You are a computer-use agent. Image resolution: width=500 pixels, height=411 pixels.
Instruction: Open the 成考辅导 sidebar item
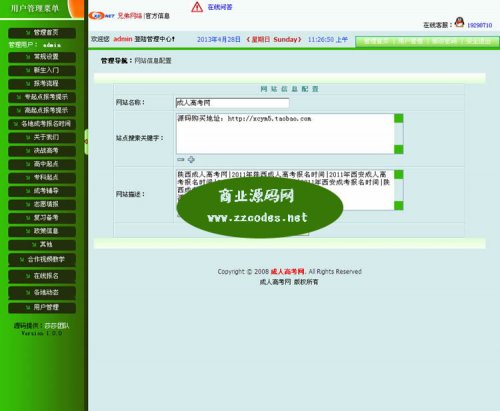tap(42, 191)
